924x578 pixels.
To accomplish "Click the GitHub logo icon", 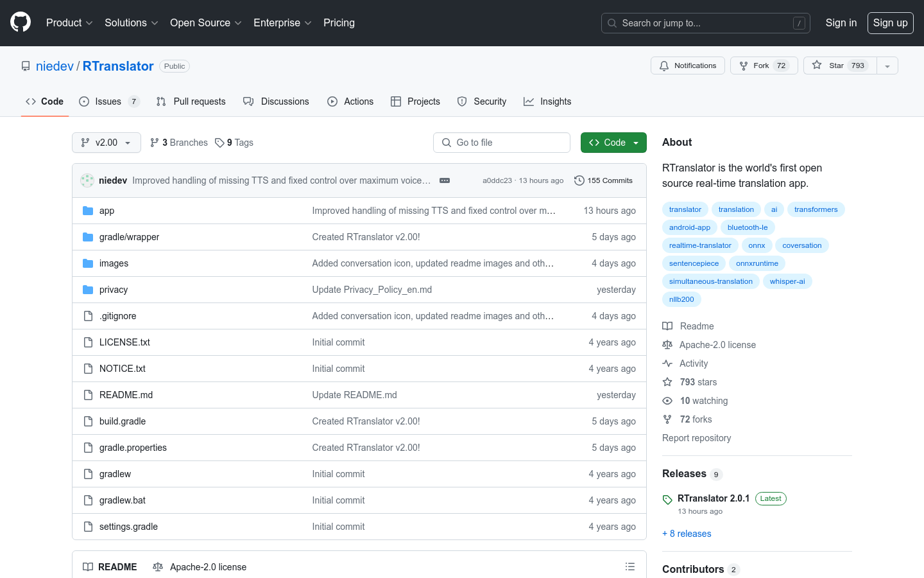I will click(21, 22).
